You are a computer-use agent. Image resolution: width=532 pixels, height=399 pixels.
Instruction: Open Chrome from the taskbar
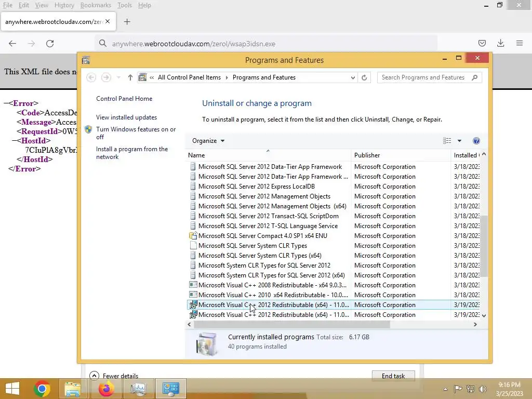[42, 389]
